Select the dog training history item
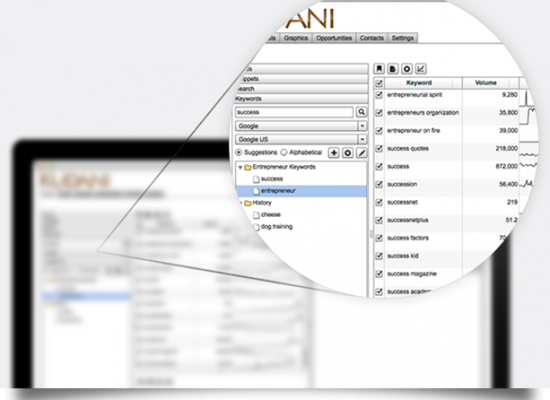The height and width of the screenshot is (400, 550). point(277,227)
